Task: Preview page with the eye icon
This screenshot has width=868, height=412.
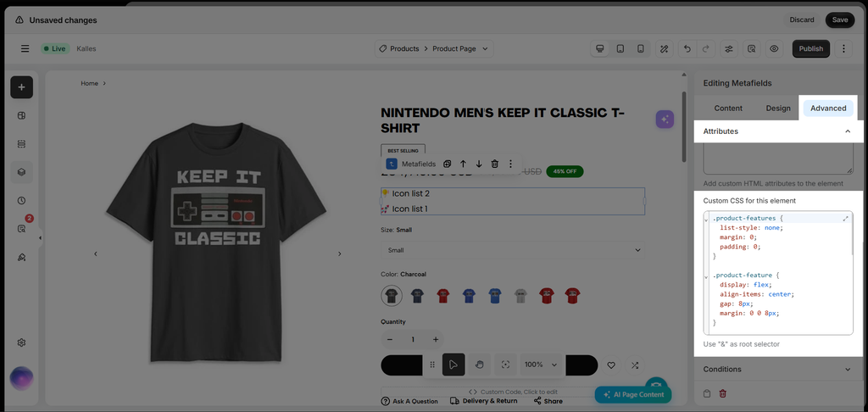Action: pyautogui.click(x=774, y=48)
